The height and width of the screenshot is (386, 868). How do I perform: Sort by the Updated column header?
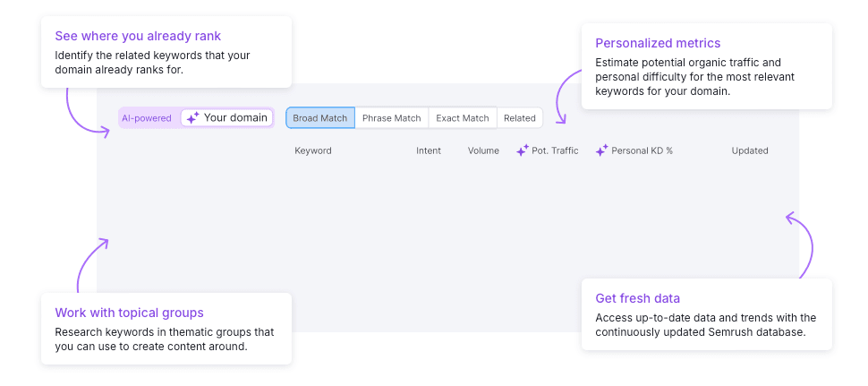tap(750, 150)
